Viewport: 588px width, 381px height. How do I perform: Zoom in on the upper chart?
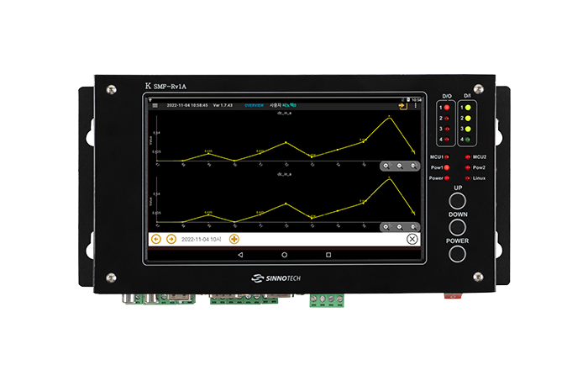[386, 166]
